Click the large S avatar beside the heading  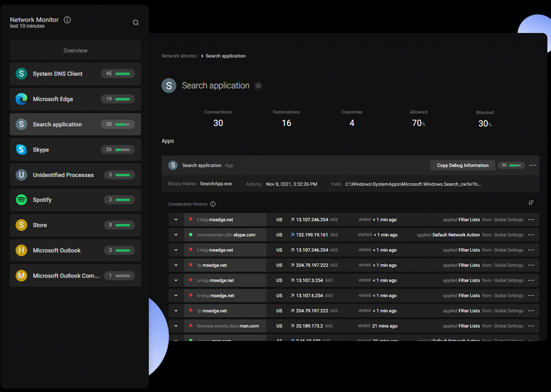point(169,86)
